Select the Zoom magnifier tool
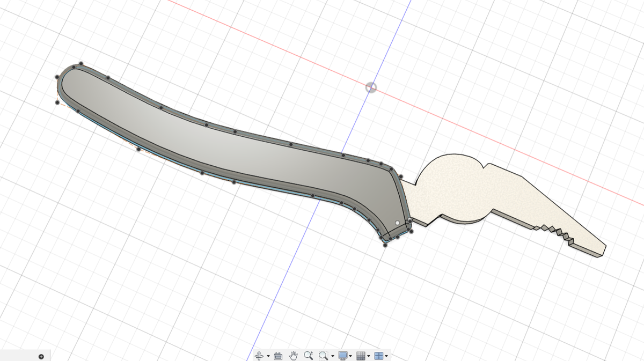Viewport: 644px width, 361px height. [x=309, y=356]
